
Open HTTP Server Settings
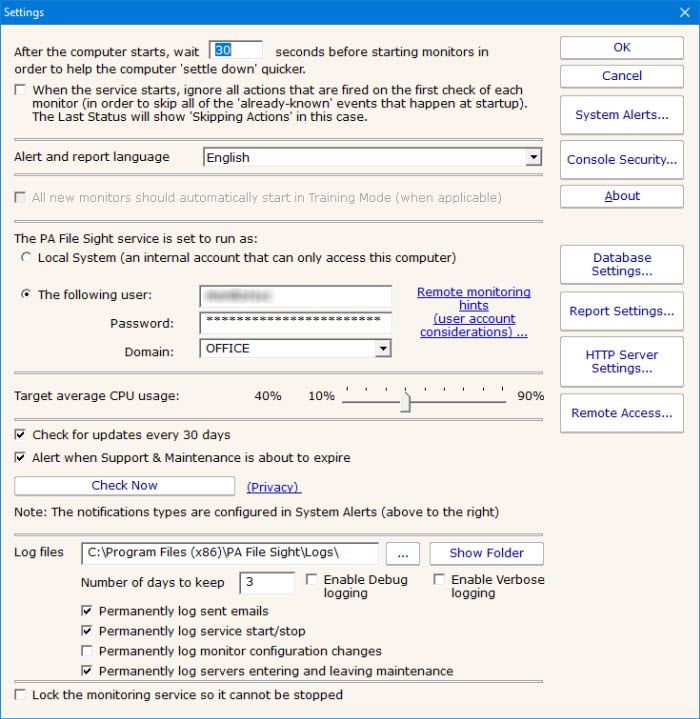click(621, 361)
